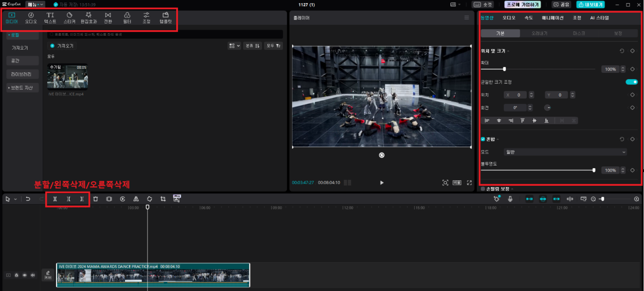Open the 편집효과 effects panel
The width and height of the screenshot is (644, 291).
(89, 18)
